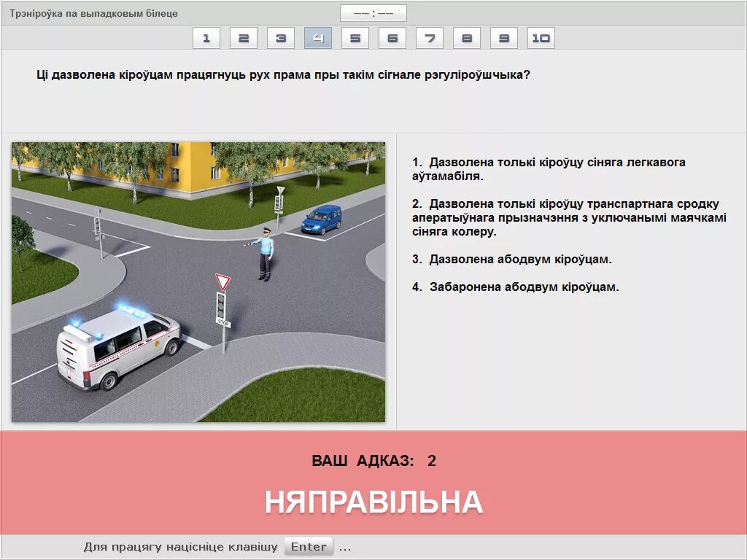Click the 'ВАШ АДКАЗ: 2' label
This screenshot has height=560, width=747.
pyautogui.click(x=373, y=461)
